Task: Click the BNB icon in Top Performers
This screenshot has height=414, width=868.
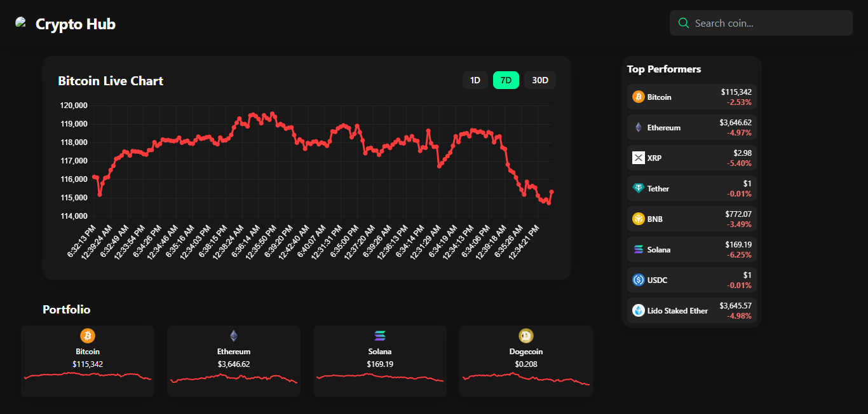Action: (639, 219)
